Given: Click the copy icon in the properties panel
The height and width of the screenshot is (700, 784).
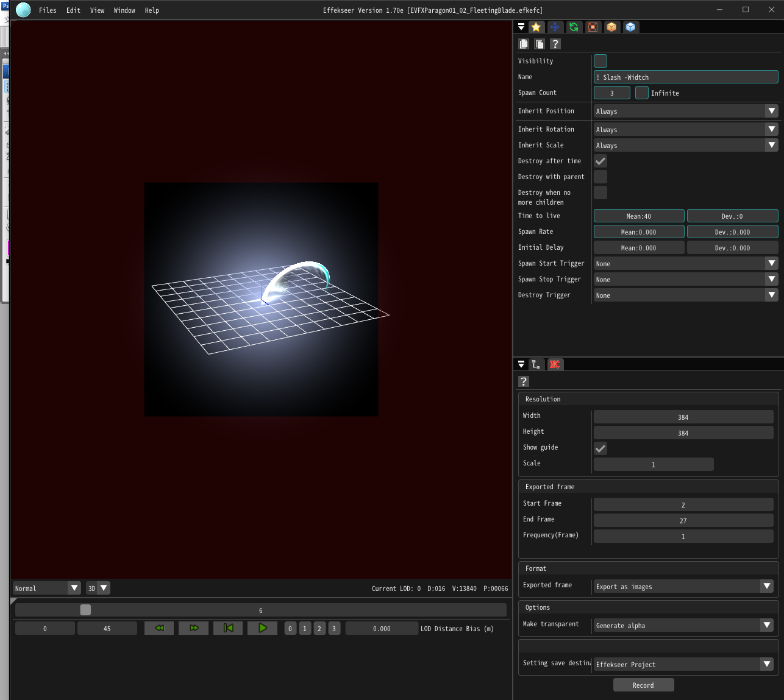Looking at the screenshot, I should [x=524, y=44].
